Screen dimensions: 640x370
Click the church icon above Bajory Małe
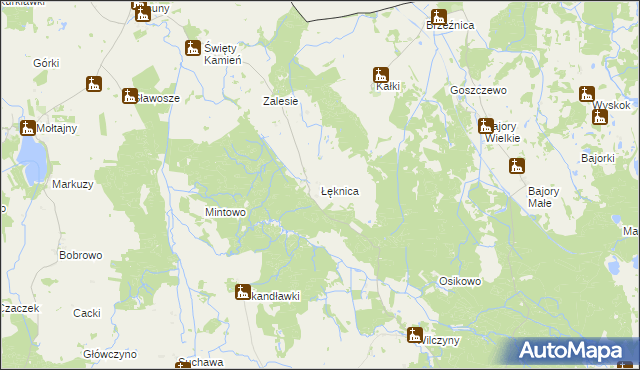(x=517, y=166)
